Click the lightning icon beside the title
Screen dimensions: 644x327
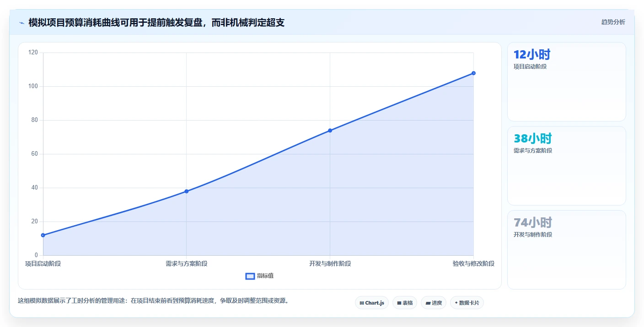(22, 22)
